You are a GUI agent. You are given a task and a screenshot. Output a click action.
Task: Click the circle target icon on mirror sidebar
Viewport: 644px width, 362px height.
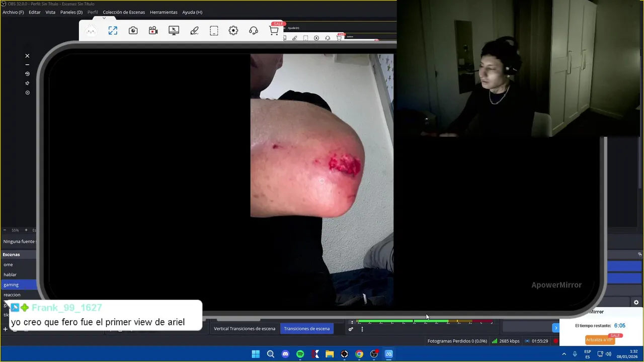27,93
